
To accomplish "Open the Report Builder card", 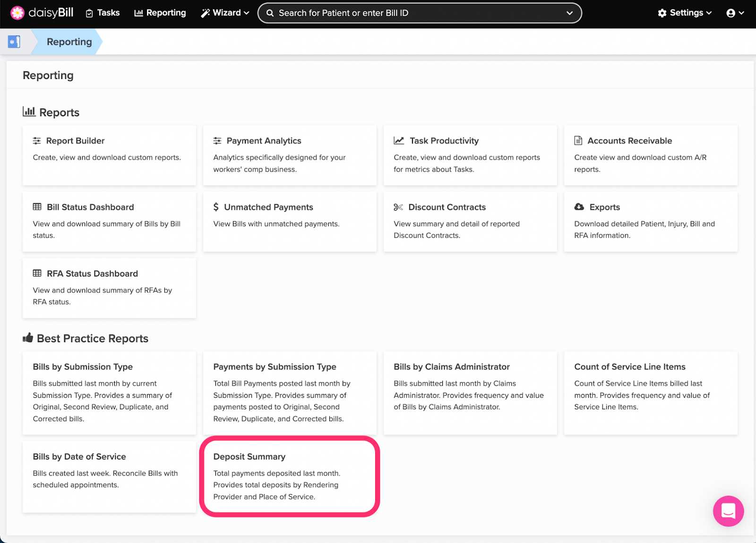I will click(109, 155).
